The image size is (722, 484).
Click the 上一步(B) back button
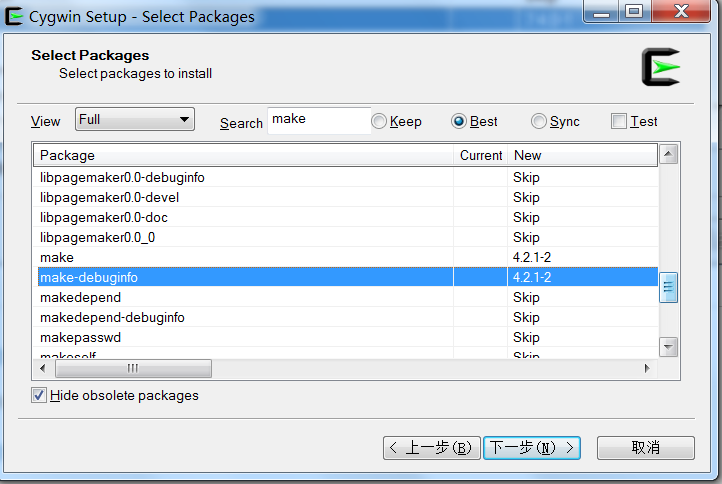431,448
